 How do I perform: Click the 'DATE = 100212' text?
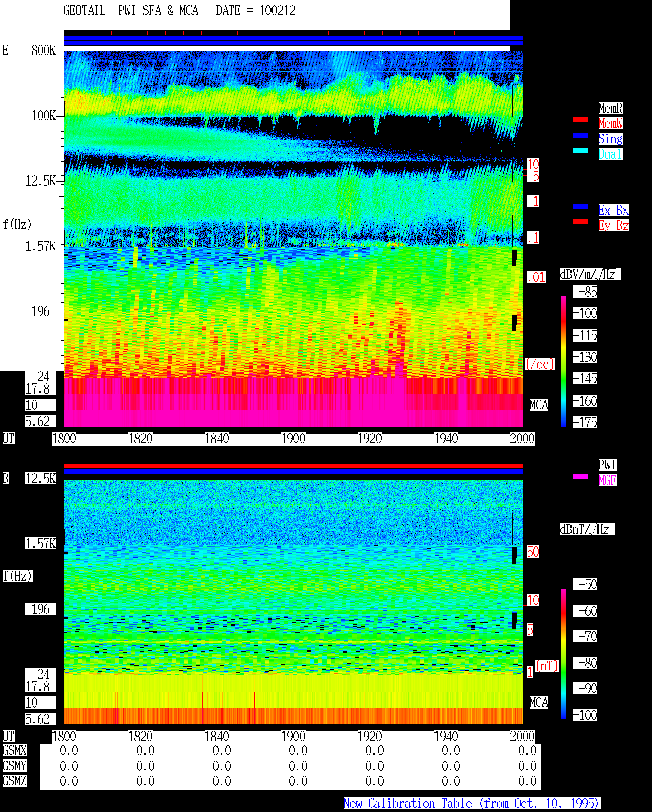[x=256, y=10]
